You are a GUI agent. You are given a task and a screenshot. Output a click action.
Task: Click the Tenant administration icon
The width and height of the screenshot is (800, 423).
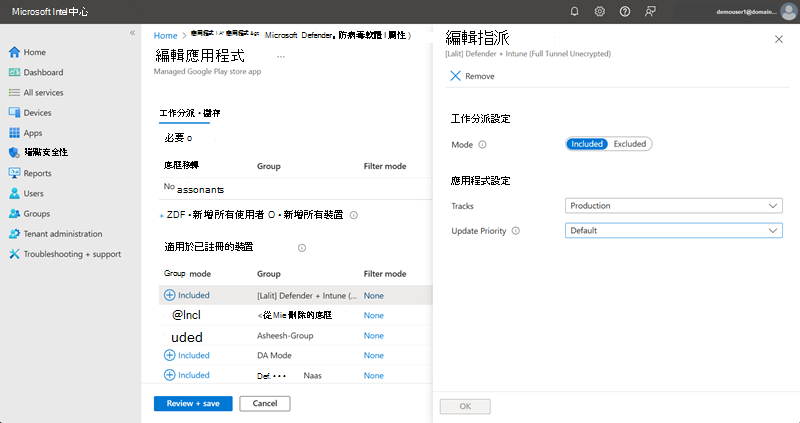point(14,234)
